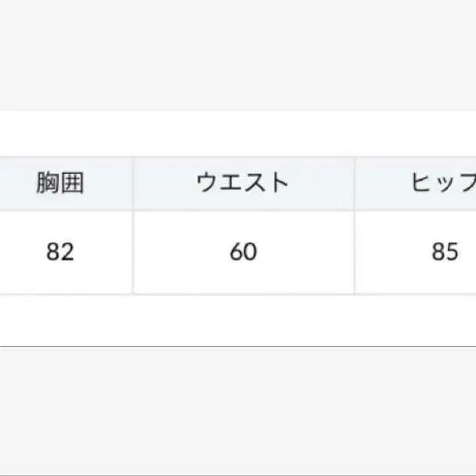The height and width of the screenshot is (476, 476).
Task: Click border between ウエスト and ヒップ headers
Action: [355, 183]
